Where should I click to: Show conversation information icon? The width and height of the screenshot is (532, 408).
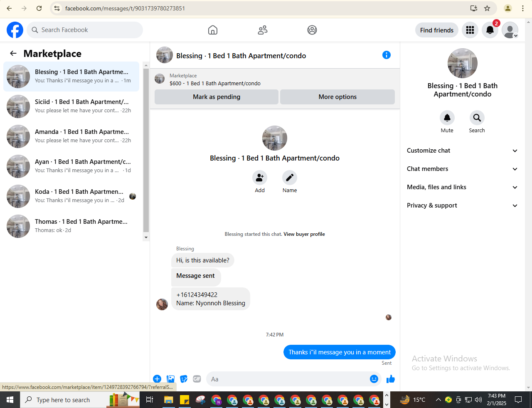[387, 55]
